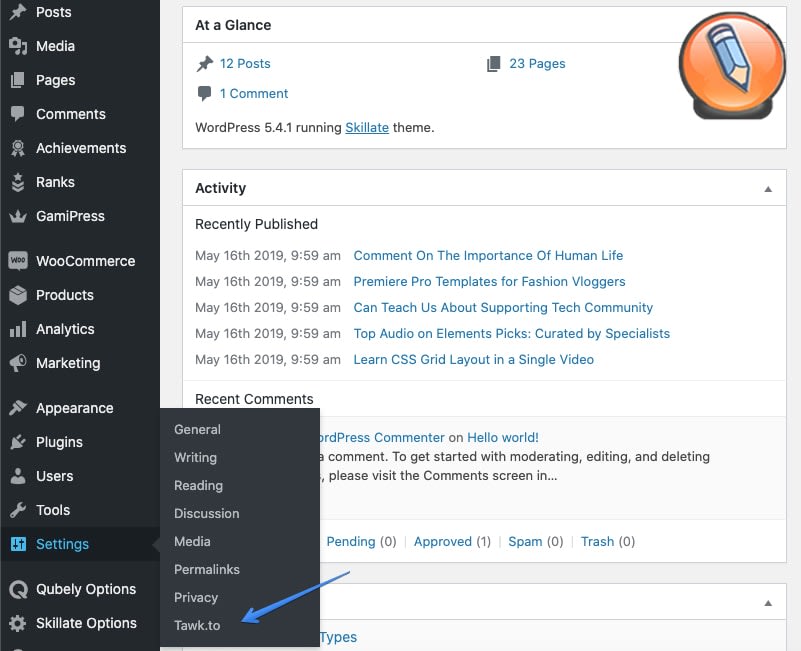Collapse the Activity panel with its arrow
Screen dimensions: 801x651
tap(768, 189)
